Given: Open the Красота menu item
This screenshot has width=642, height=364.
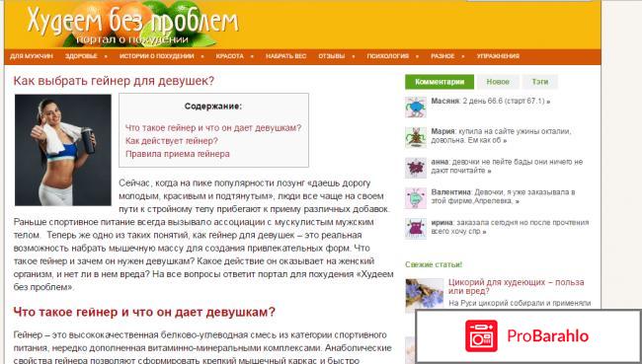Looking at the screenshot, I should coord(230,56).
